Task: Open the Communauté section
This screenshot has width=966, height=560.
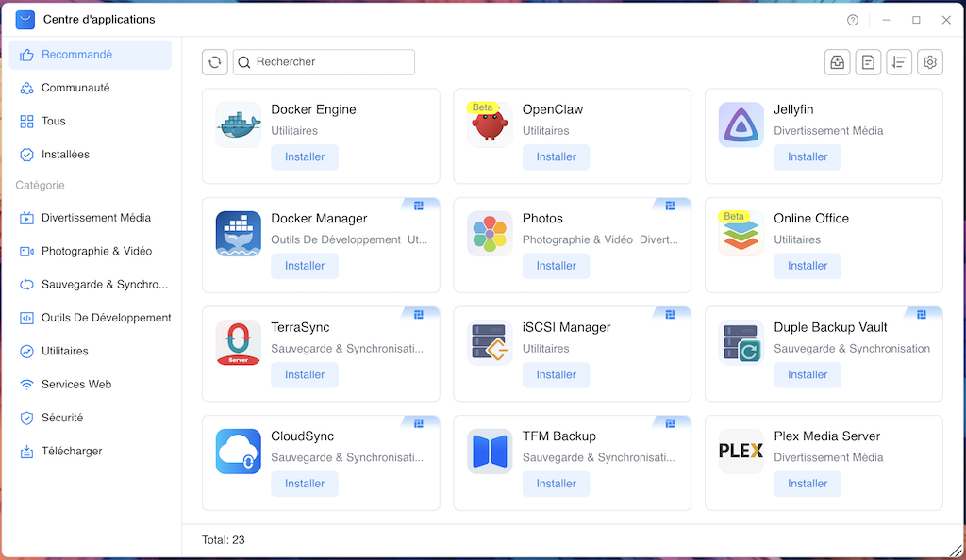Action: point(91,88)
